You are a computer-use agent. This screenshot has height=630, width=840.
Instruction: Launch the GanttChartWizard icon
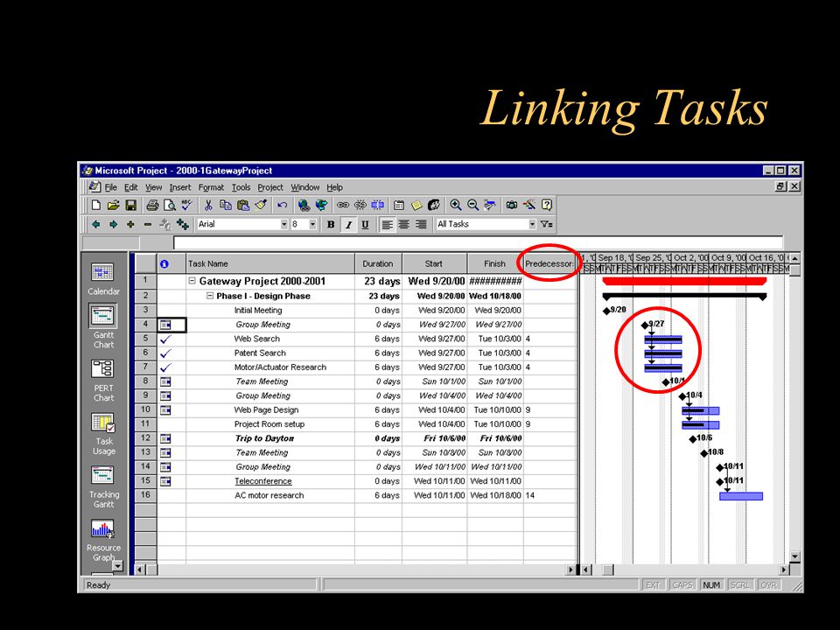point(529,205)
